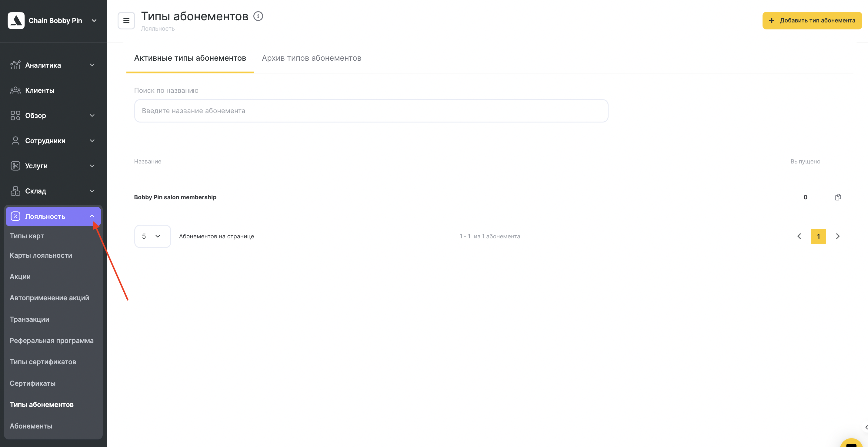
Task: Click the Клиенты people icon
Action: click(x=15, y=90)
